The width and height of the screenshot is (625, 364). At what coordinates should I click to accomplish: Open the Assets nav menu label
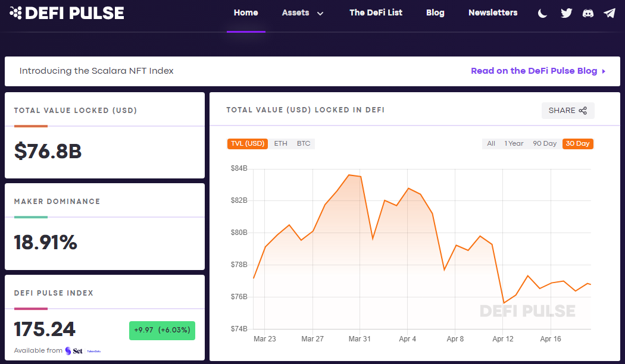coord(295,12)
